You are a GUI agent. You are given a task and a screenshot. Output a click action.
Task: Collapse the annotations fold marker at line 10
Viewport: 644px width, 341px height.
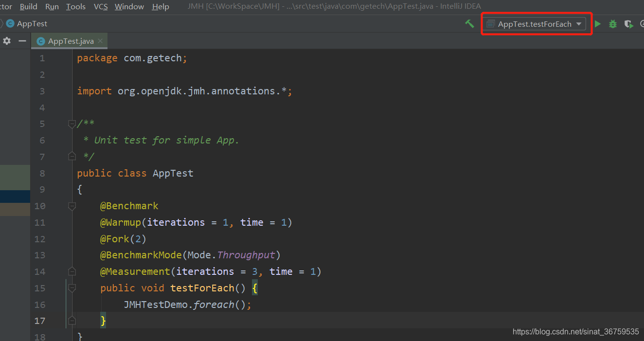[x=72, y=206]
